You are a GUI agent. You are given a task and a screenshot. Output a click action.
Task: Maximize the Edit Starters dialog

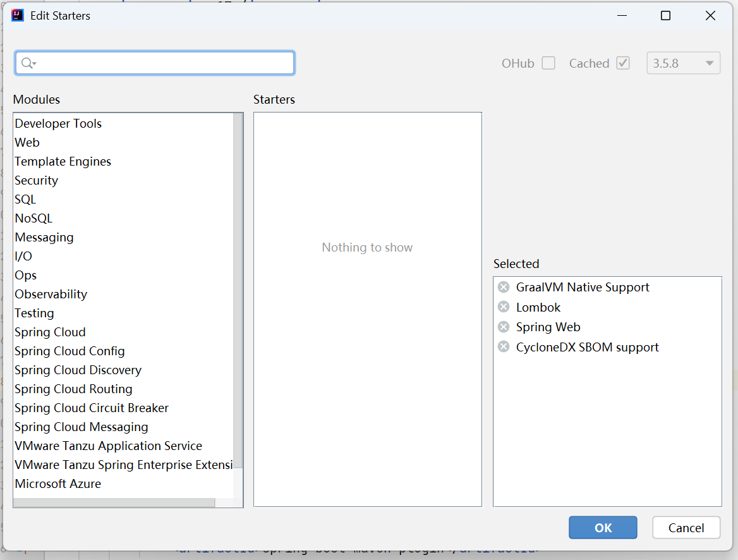pos(665,16)
